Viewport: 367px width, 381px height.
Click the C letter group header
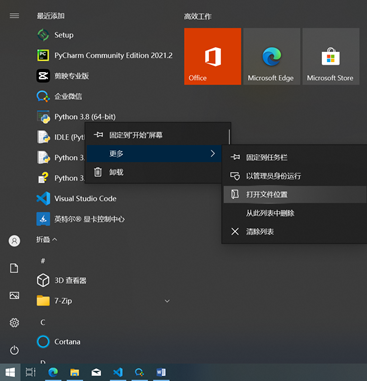click(43, 322)
